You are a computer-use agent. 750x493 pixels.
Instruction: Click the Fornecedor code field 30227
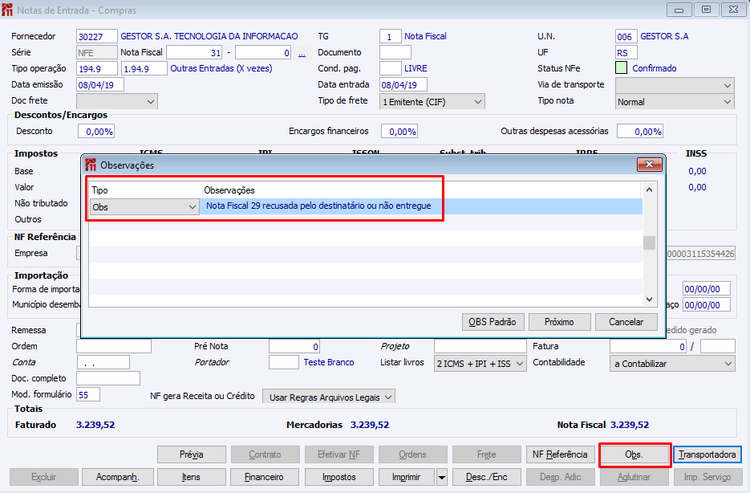[x=97, y=36]
